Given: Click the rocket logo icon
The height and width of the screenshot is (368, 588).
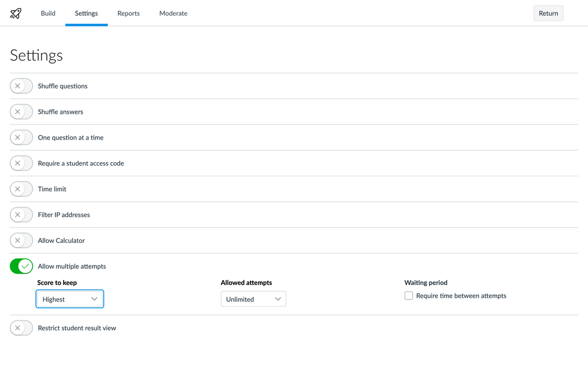Looking at the screenshot, I should (16, 14).
